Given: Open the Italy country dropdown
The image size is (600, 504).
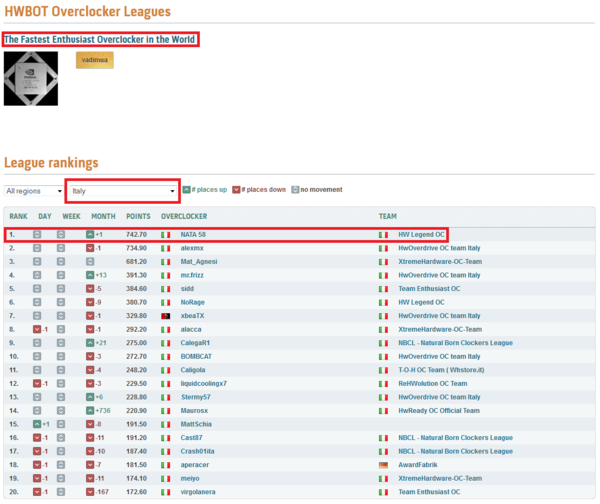Looking at the screenshot, I should click(x=123, y=191).
